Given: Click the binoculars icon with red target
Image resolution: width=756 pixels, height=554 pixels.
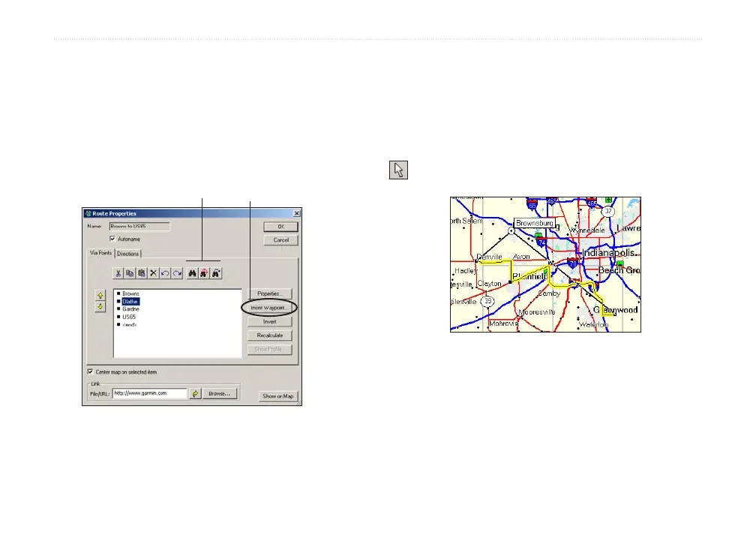Looking at the screenshot, I should [x=204, y=273].
